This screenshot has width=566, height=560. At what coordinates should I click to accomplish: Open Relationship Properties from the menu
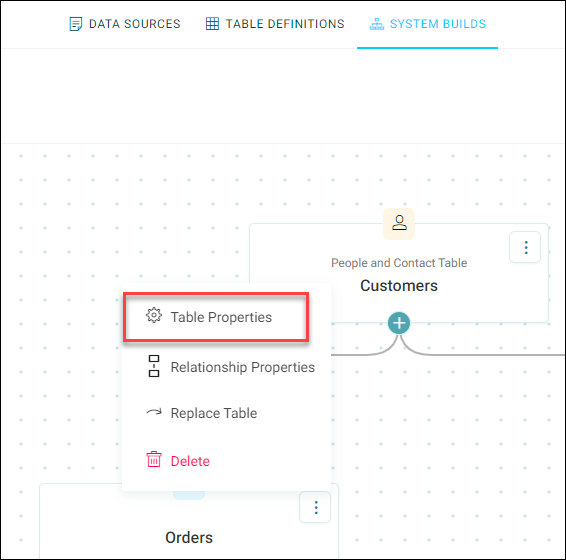click(x=226, y=367)
